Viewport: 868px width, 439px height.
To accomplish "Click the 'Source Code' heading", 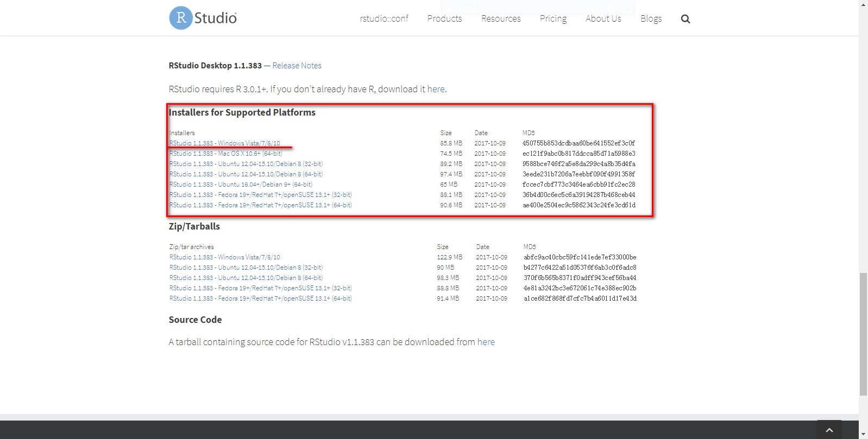I will pyautogui.click(x=196, y=320).
